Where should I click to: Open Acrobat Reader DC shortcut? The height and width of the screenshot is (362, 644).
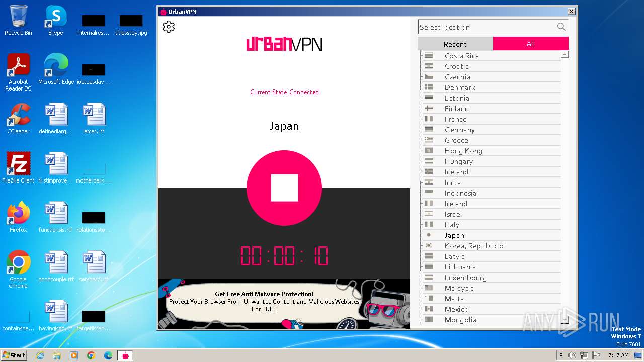18,73
